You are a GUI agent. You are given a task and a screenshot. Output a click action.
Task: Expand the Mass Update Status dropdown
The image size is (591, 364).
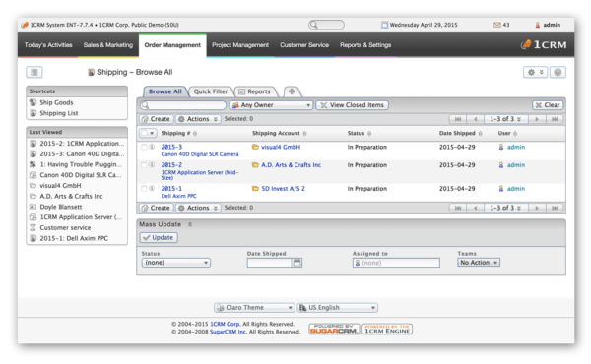tap(175, 263)
